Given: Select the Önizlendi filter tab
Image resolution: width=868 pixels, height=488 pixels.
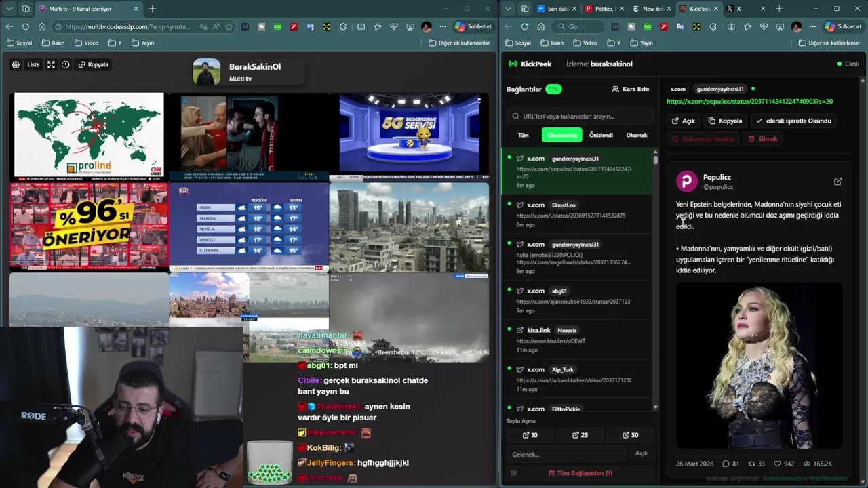Looking at the screenshot, I should (x=601, y=135).
